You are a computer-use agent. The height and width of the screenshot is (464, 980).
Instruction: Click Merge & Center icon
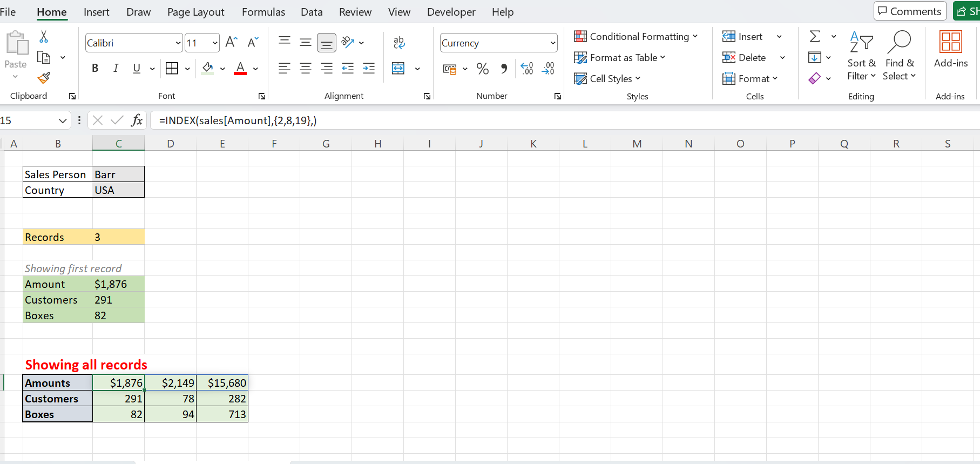tap(398, 68)
